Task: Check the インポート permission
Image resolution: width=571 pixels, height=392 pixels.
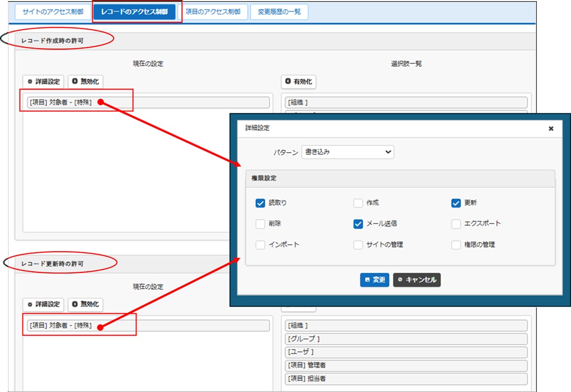Action: coord(260,245)
